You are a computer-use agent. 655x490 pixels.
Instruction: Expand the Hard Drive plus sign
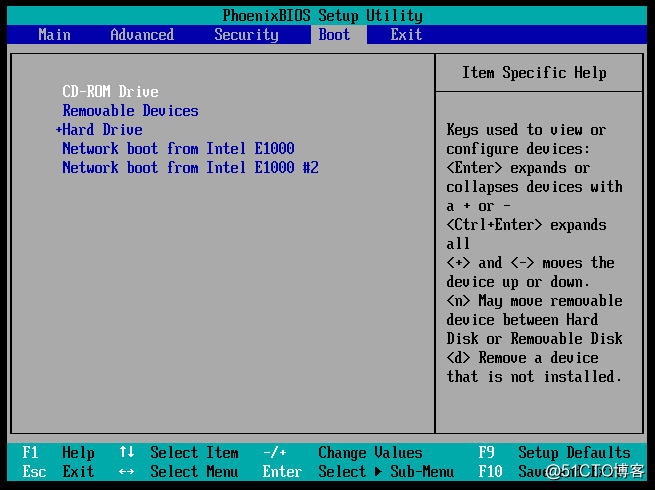tap(58, 129)
